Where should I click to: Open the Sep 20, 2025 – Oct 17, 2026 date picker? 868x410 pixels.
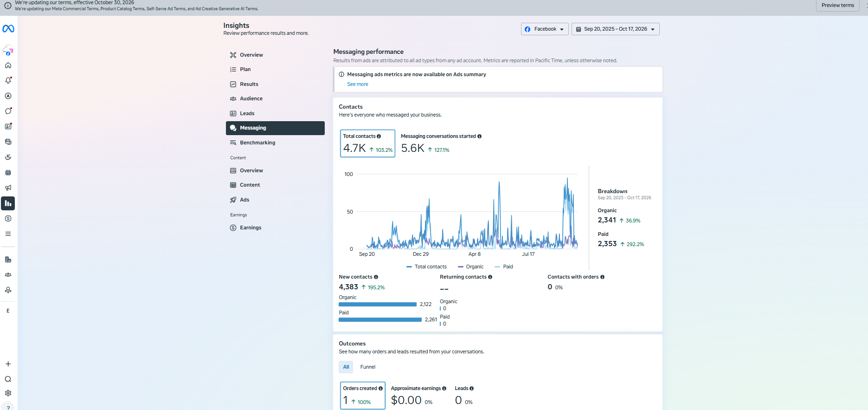click(x=615, y=29)
